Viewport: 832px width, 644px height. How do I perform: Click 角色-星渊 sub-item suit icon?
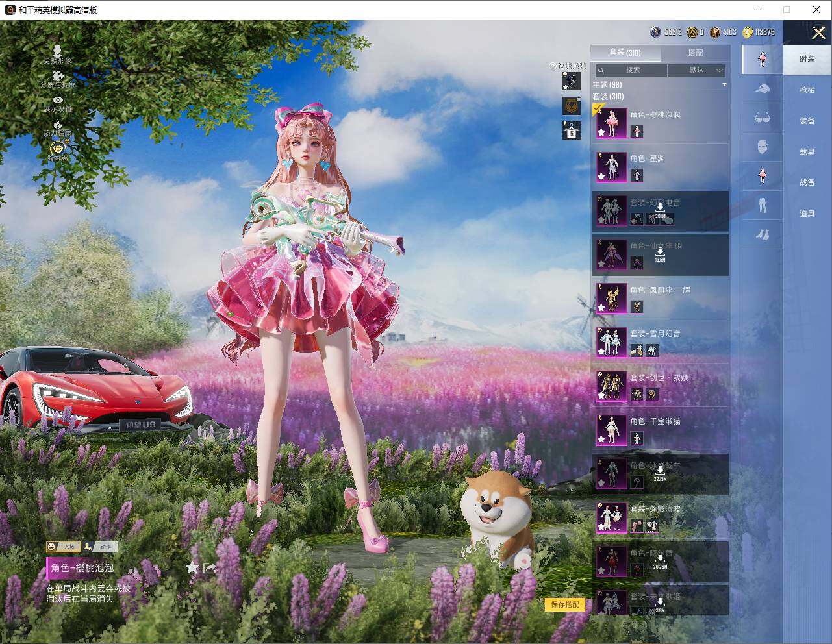pos(637,175)
